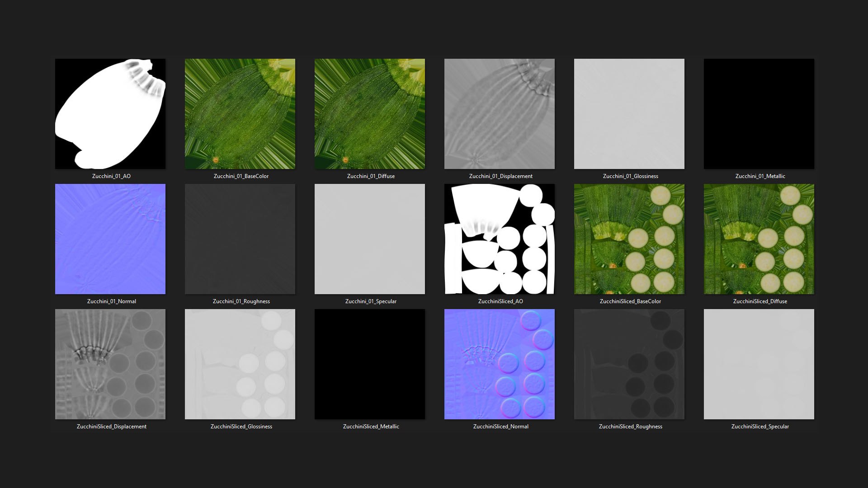Viewport: 868px width, 488px height.
Task: Click the Zucchini_01_Diffuse thumbnail
Action: [x=370, y=114]
